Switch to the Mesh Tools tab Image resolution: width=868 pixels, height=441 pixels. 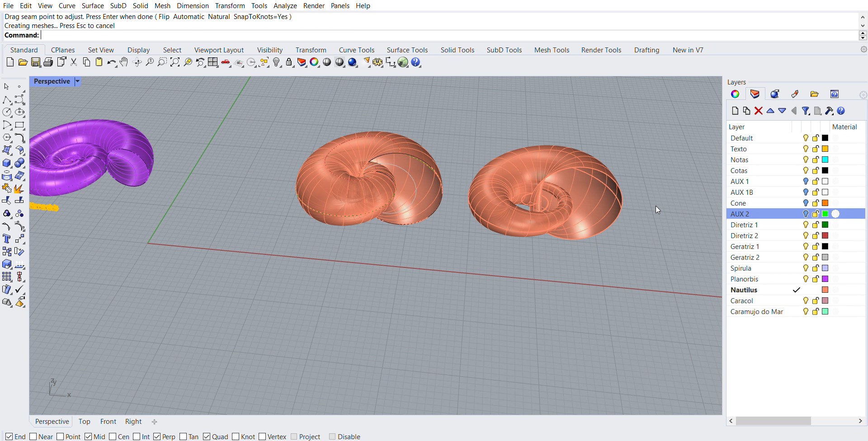tap(552, 50)
